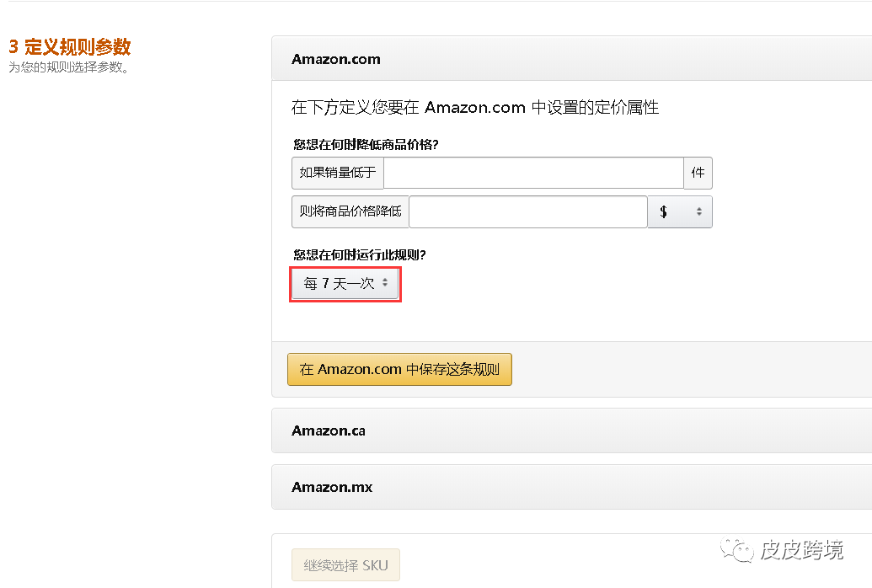Click the 继续选择 SKU button
Image resolution: width=872 pixels, height=588 pixels.
[x=345, y=565]
